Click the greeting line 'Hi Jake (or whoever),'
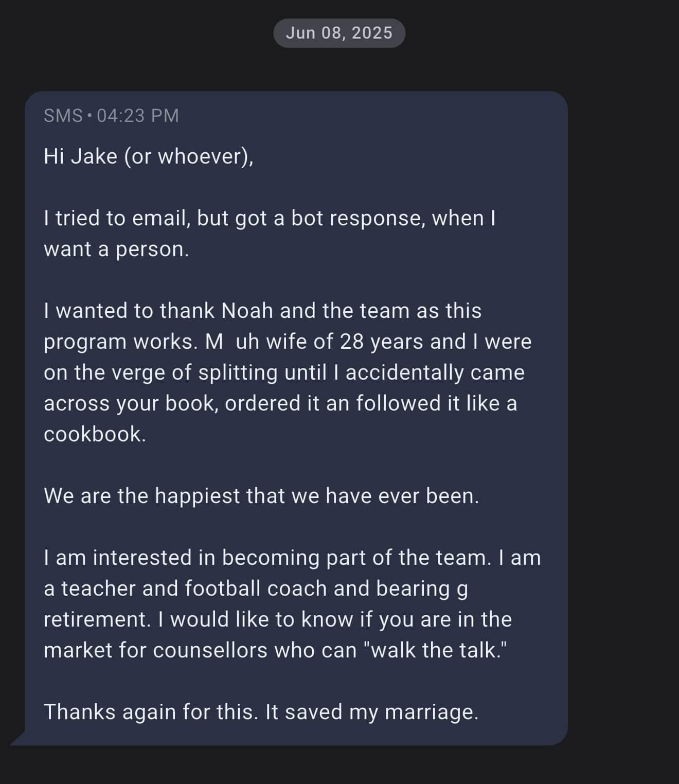Viewport: 679px width, 784px height. 149,156
